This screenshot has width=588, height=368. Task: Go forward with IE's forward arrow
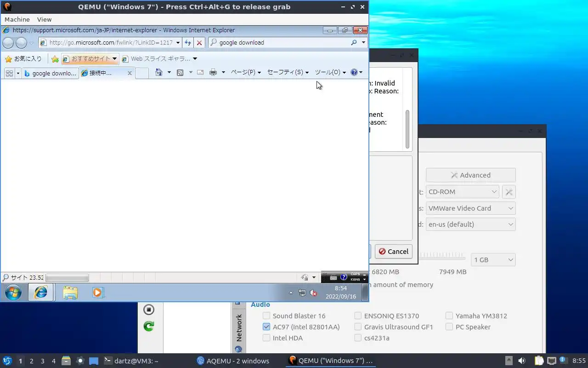coord(22,43)
